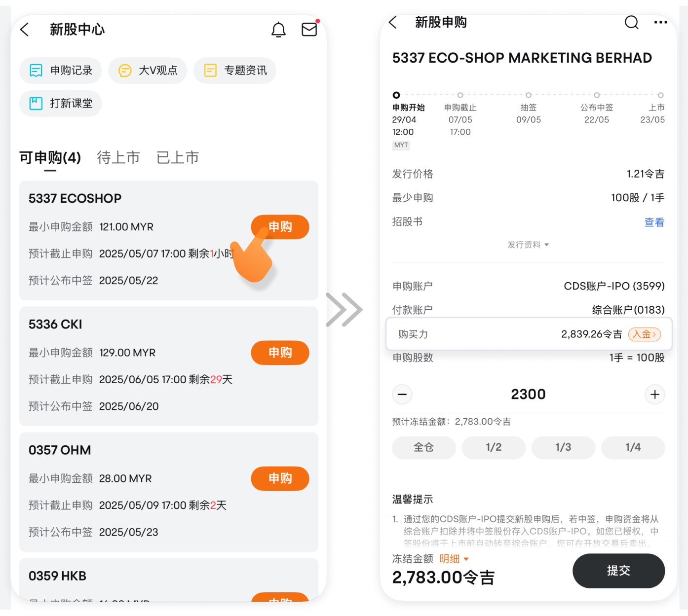Tap 100股 / 1手 minimum value
This screenshot has height=616, width=688.
click(638, 198)
